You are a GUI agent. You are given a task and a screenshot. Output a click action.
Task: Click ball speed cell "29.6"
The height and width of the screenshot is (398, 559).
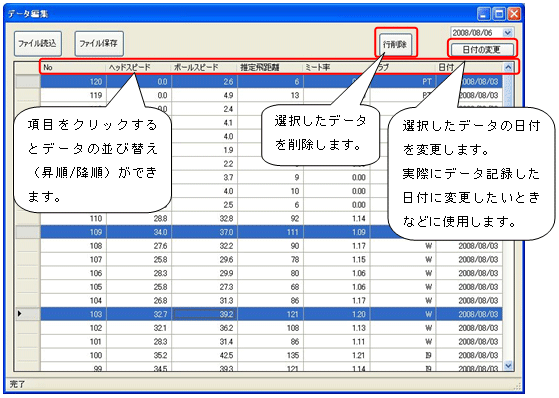(x=205, y=260)
